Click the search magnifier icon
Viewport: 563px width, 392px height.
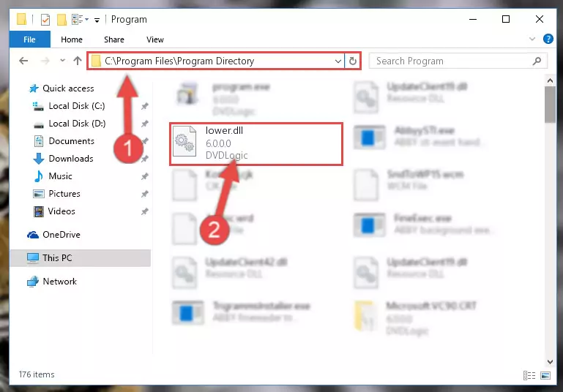(x=537, y=61)
